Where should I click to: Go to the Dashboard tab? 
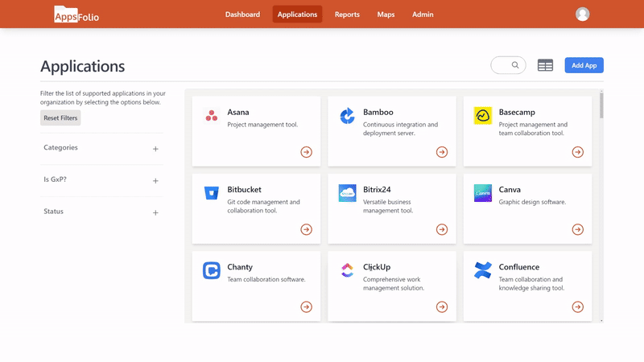click(242, 14)
